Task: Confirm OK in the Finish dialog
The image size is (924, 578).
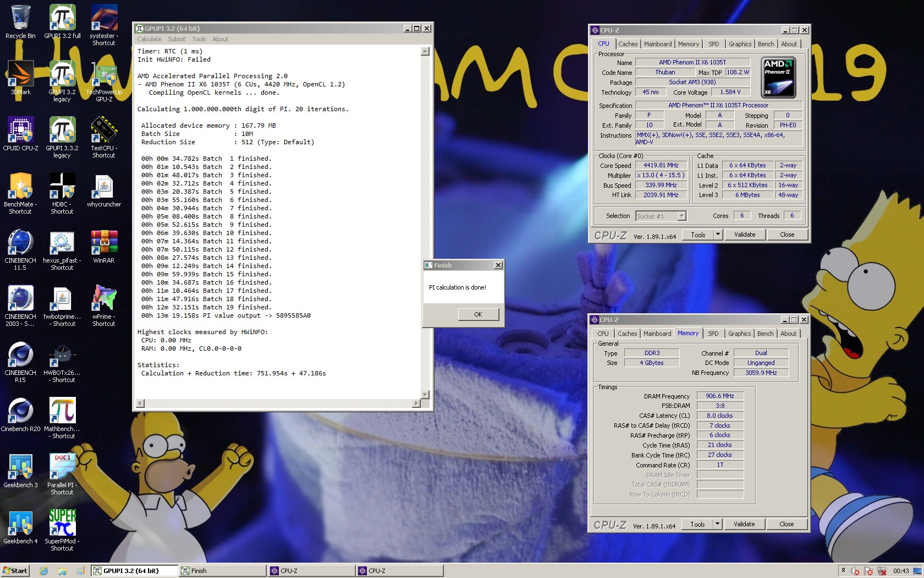Action: pyautogui.click(x=478, y=314)
